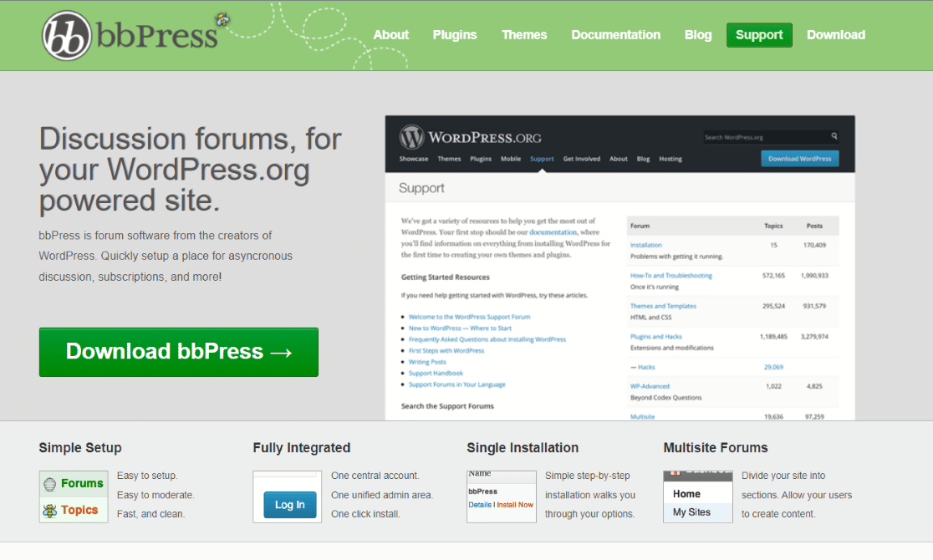This screenshot has width=933, height=560.
Task: Open the Support navigation item
Action: pyautogui.click(x=759, y=35)
